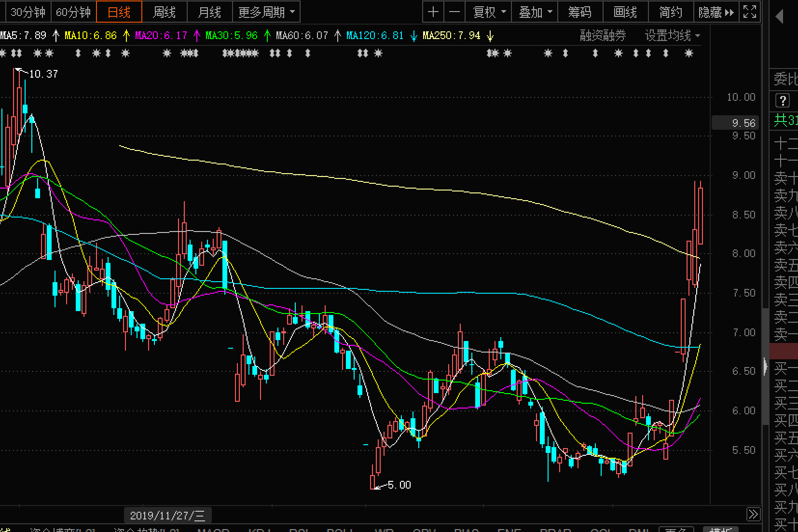Click the 10.37 high price annotation
The height and width of the screenshot is (532, 798).
[x=43, y=74]
